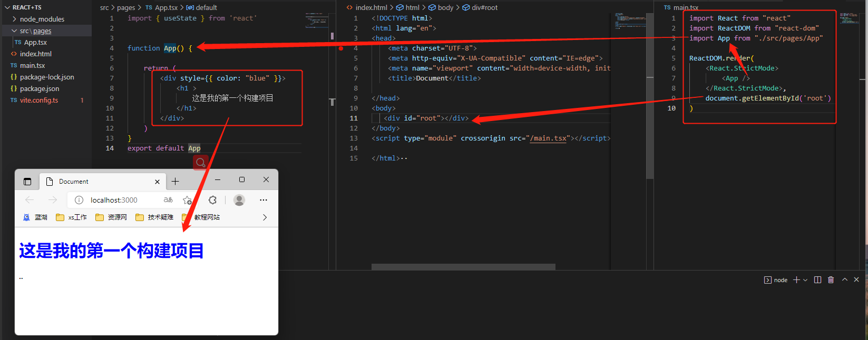Open the terminal launch profile dropdown

pyautogui.click(x=805, y=280)
